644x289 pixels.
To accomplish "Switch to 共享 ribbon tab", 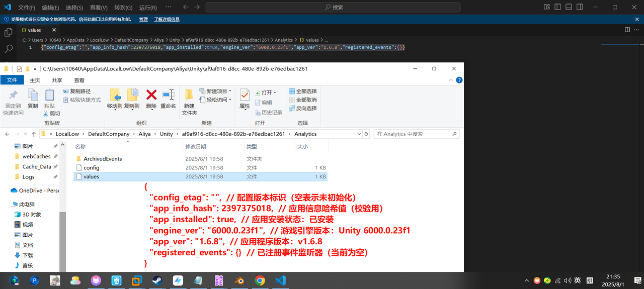I will click(x=57, y=80).
